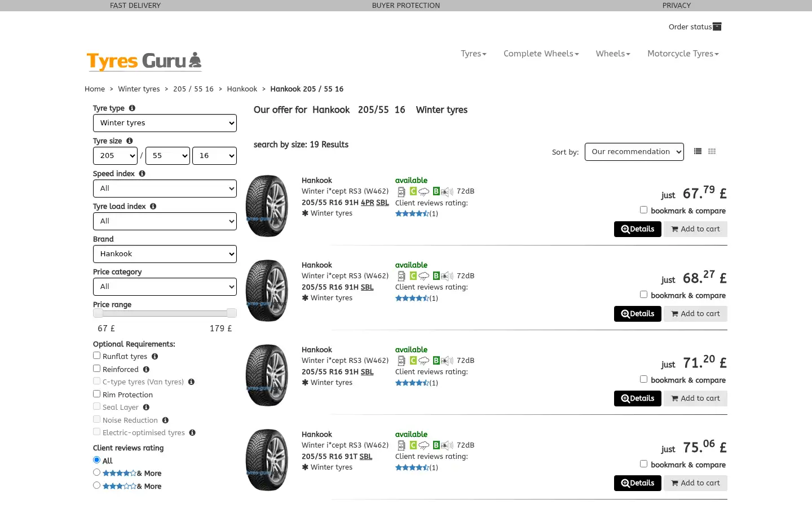
Task: Tick bookmark & compare for 67.79 £ tyre
Action: [643, 210]
